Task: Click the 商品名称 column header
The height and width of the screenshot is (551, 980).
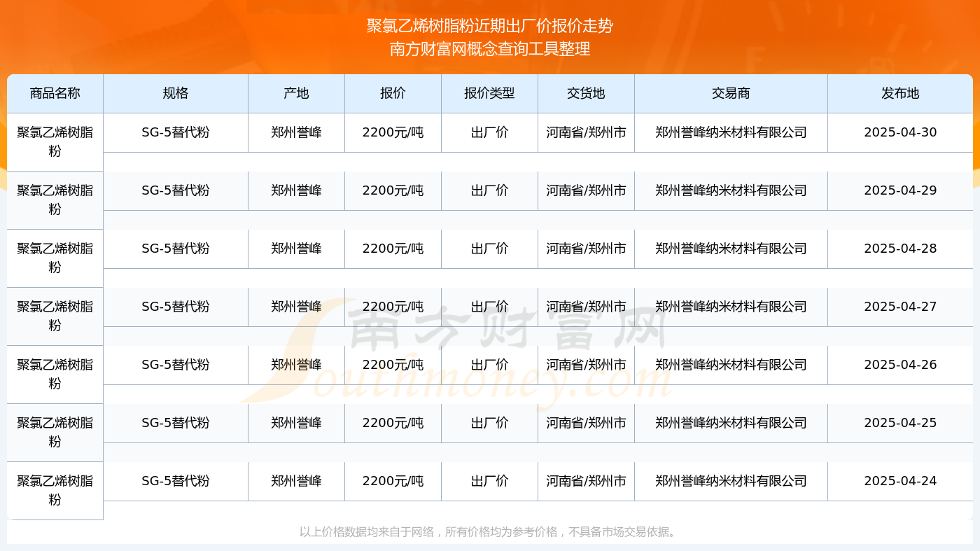Action: pos(55,93)
